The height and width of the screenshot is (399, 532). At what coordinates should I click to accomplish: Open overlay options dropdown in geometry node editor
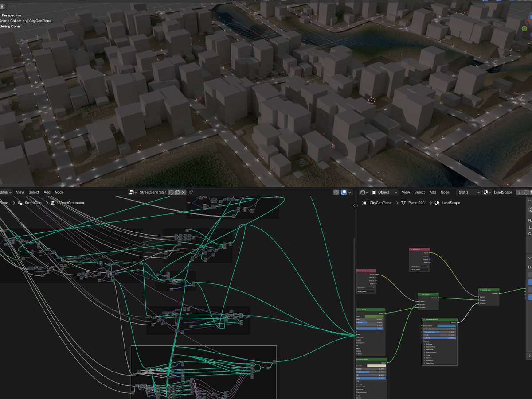(x=349, y=192)
